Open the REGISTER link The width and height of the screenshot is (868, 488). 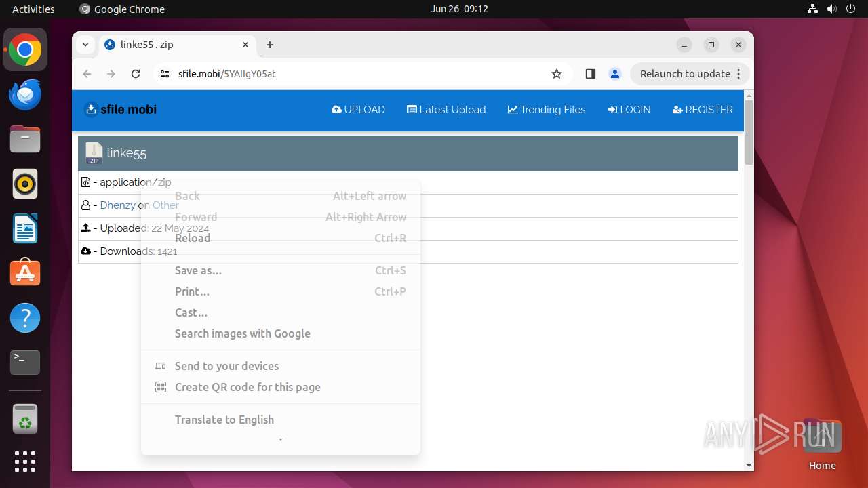tap(703, 109)
